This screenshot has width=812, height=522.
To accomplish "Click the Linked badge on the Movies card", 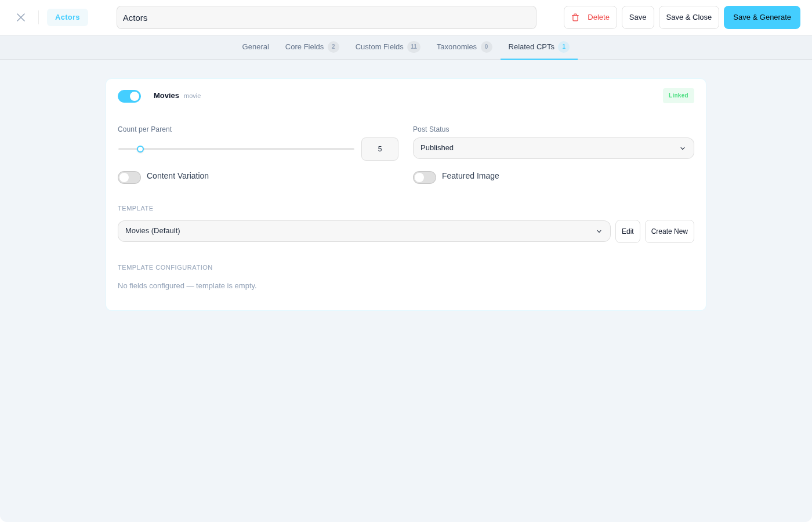I will point(678,95).
